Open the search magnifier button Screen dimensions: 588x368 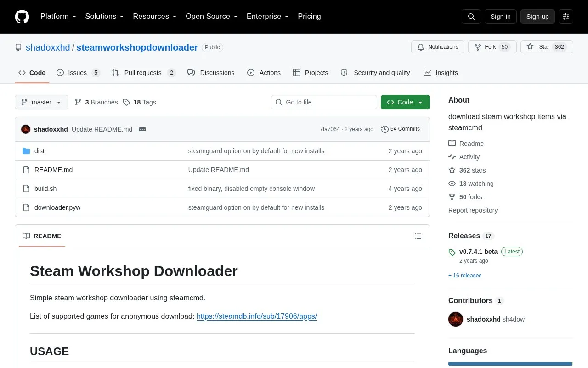point(471,17)
